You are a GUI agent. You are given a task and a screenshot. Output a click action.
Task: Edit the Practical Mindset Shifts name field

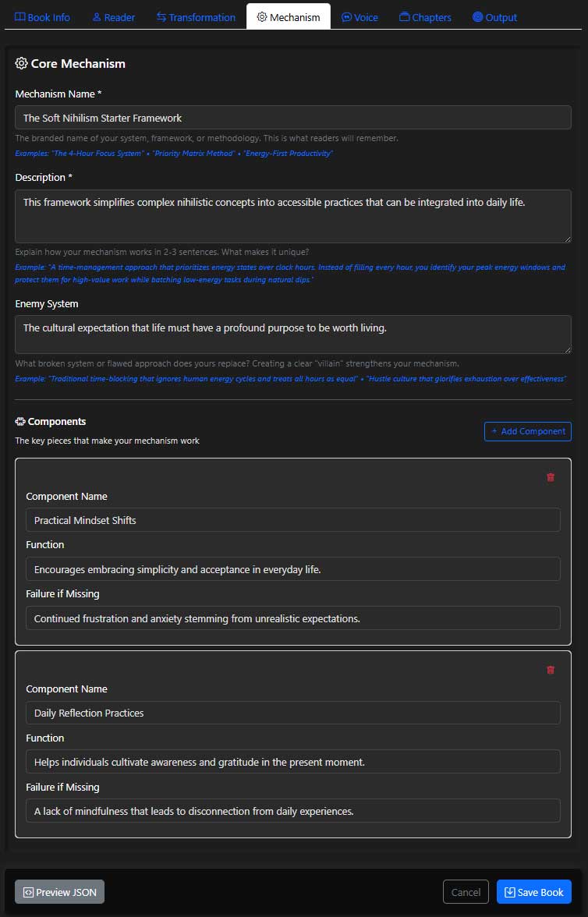click(x=293, y=520)
